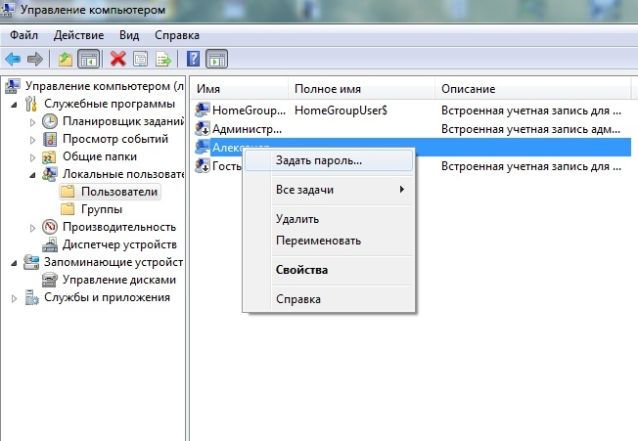This screenshot has width=638, height=441.
Task: Click the Up one level folder icon
Action: 65,58
